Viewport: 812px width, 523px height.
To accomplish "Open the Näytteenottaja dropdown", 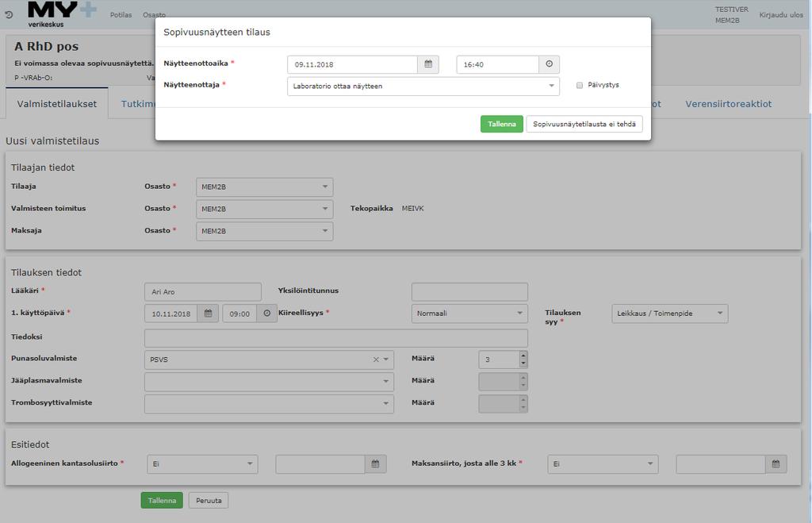I will tap(423, 86).
